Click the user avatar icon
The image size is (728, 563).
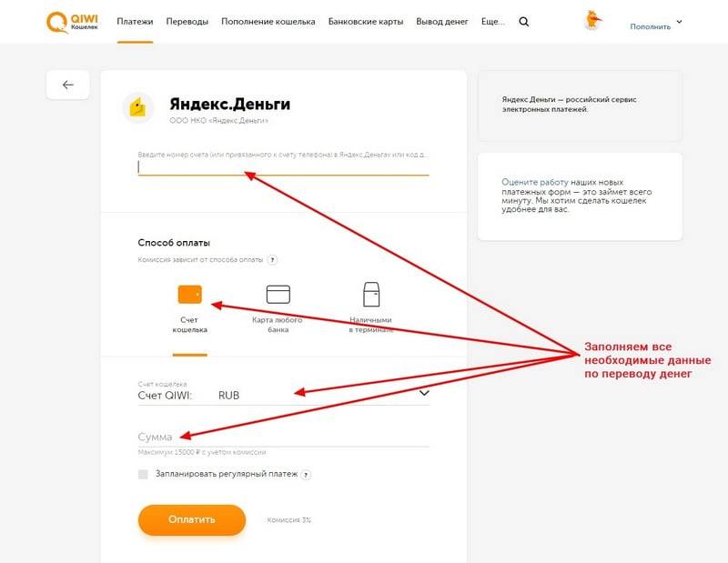[592, 20]
